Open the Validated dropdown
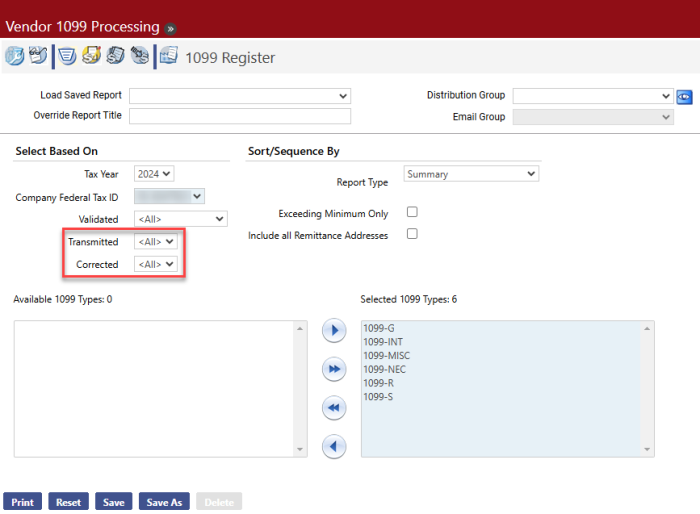 181,219
